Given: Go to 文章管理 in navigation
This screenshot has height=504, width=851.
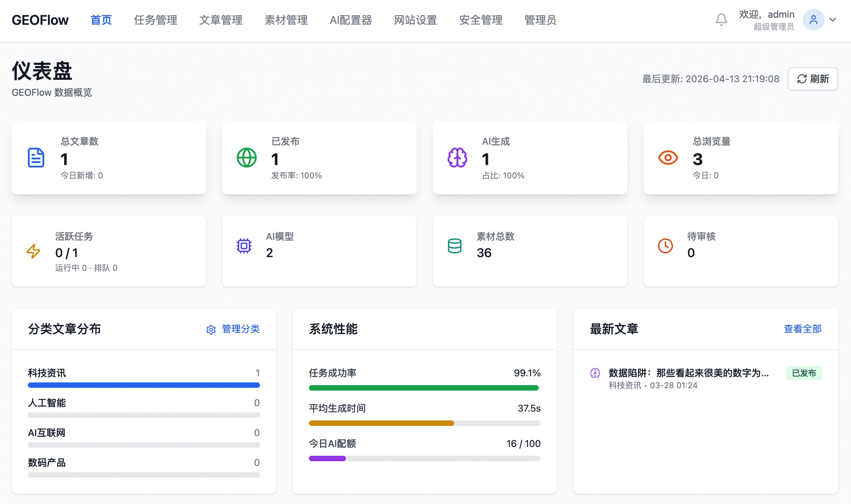Looking at the screenshot, I should (x=221, y=20).
